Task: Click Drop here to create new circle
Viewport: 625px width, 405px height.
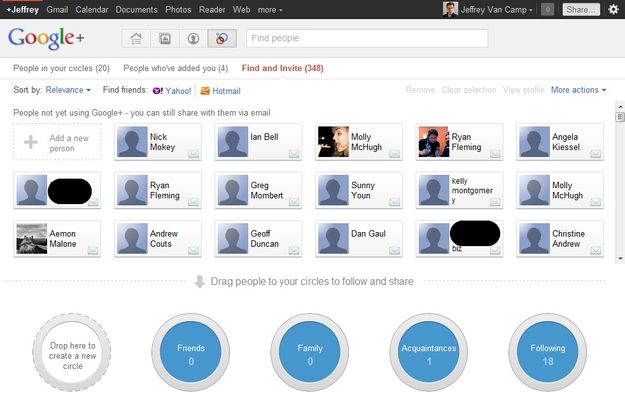Action: tap(72, 352)
